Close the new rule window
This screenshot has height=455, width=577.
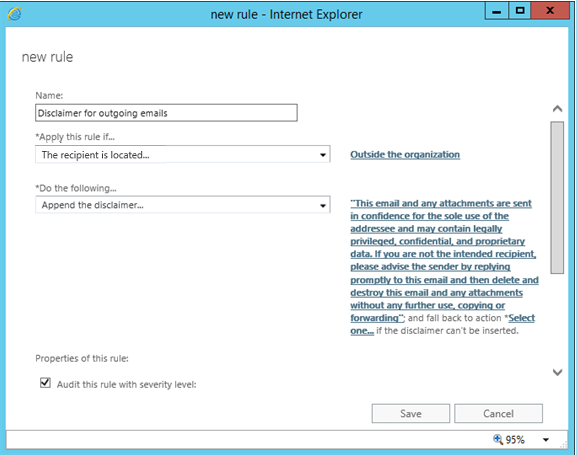[550, 11]
